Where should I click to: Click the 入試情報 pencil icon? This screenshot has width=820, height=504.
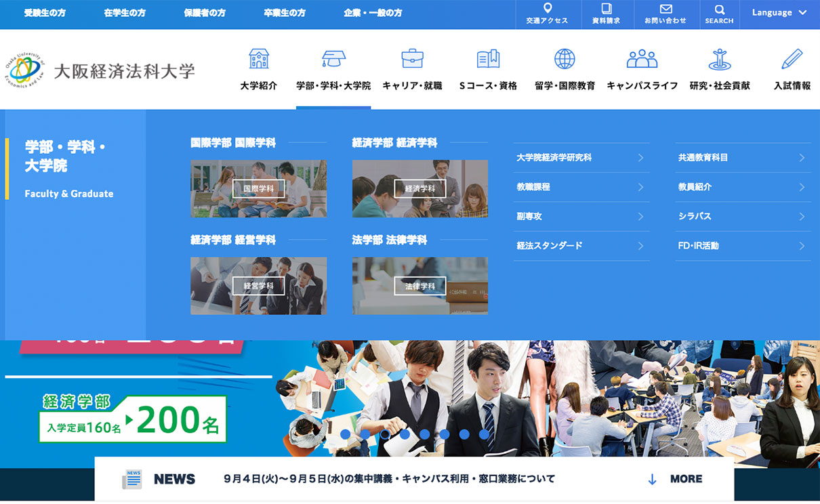pyautogui.click(x=792, y=59)
